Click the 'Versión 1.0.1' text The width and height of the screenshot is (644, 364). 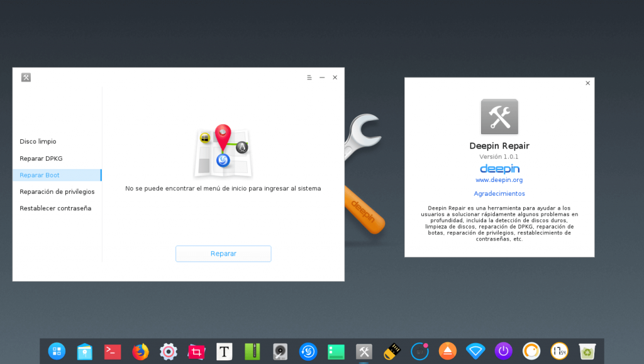(x=499, y=157)
